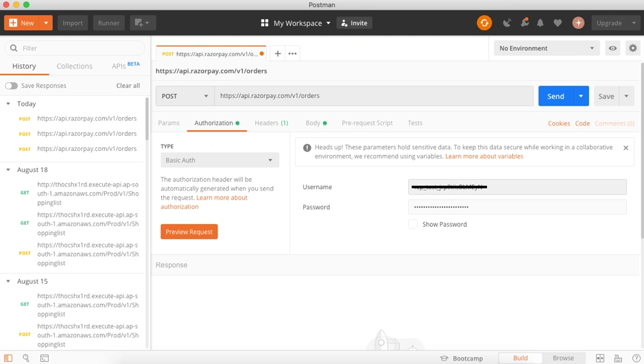
Task: Open the Upgrade dropdown arrow
Action: coord(634,23)
